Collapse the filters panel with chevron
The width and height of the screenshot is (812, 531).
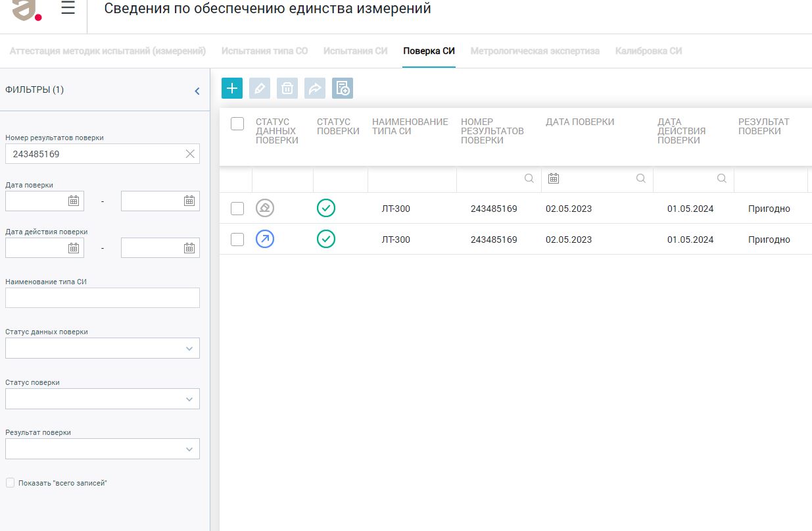coord(197,91)
